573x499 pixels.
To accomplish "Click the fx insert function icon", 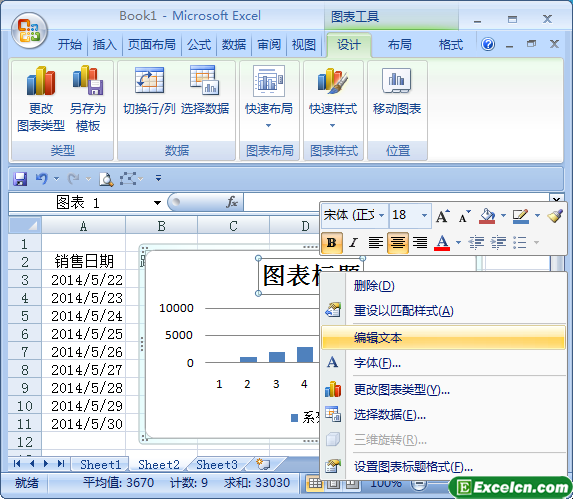I will point(232,202).
